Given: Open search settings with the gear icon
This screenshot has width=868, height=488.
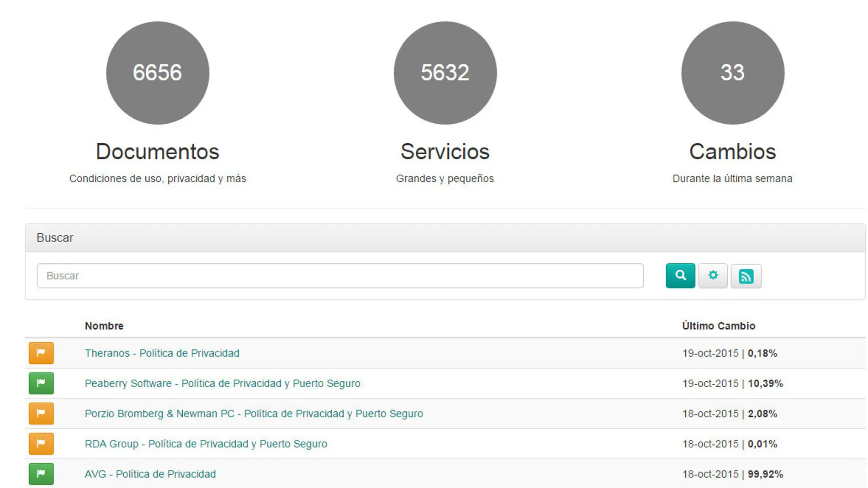Looking at the screenshot, I should point(713,275).
